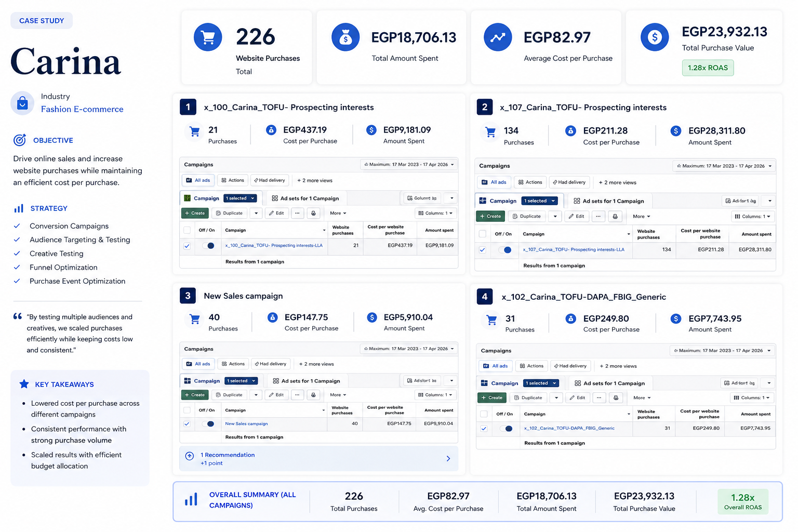The image size is (798, 532).
Task: Uncheck the x_107_Carina_TOFU row checkbox
Action: click(483, 250)
